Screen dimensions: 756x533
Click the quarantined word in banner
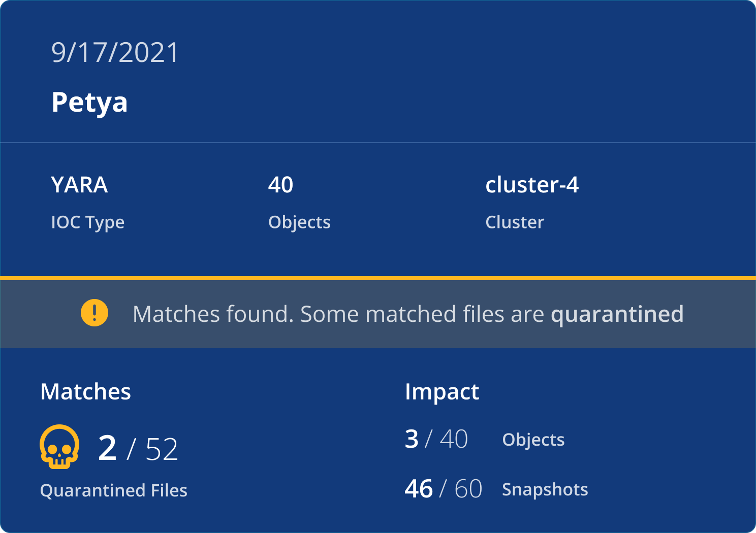tap(617, 314)
